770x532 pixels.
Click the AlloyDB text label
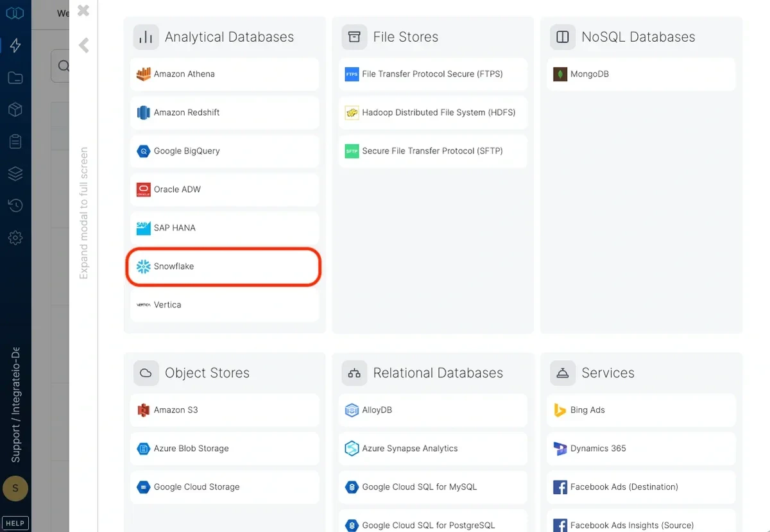coord(377,410)
